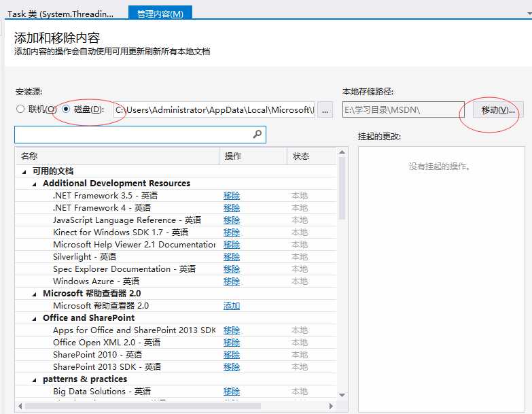The height and width of the screenshot is (414, 532).
Task: Remove Office Open XML 2.0
Action: [232, 343]
